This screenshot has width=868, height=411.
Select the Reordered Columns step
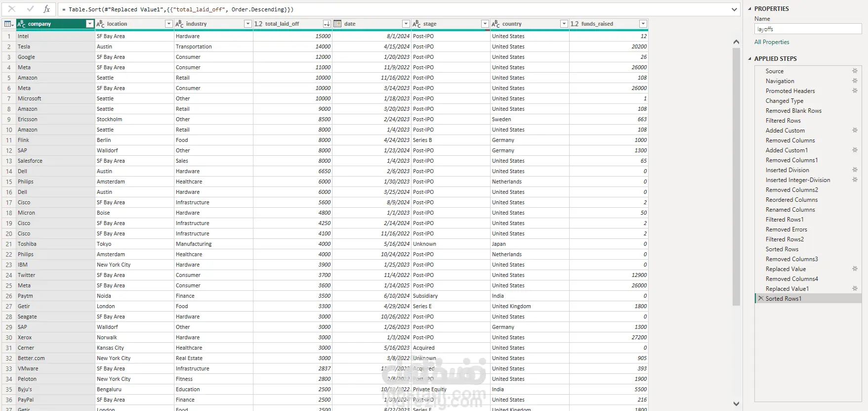791,200
